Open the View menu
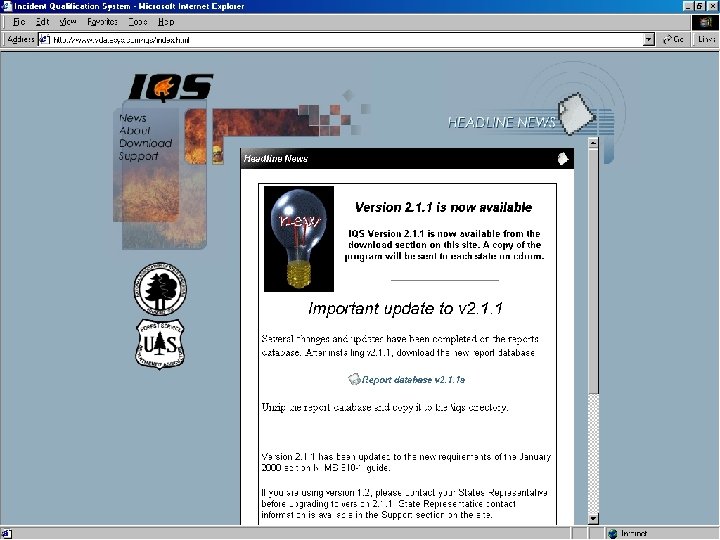The width and height of the screenshot is (720, 540). (68, 22)
